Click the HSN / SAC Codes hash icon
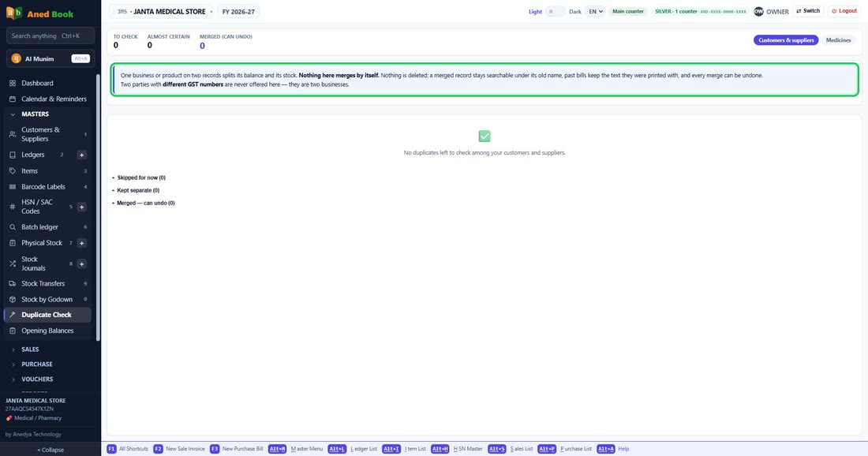This screenshot has height=456, width=868. [13, 207]
